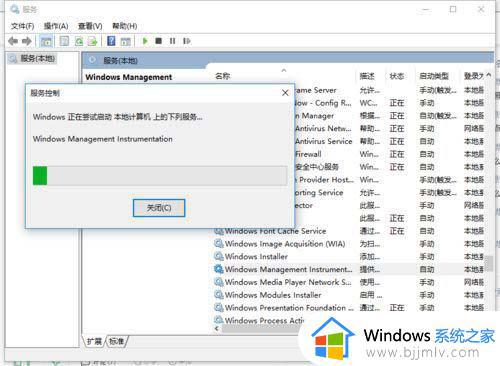Open the 查看(V) menu
This screenshot has width=500, height=366.
click(90, 26)
